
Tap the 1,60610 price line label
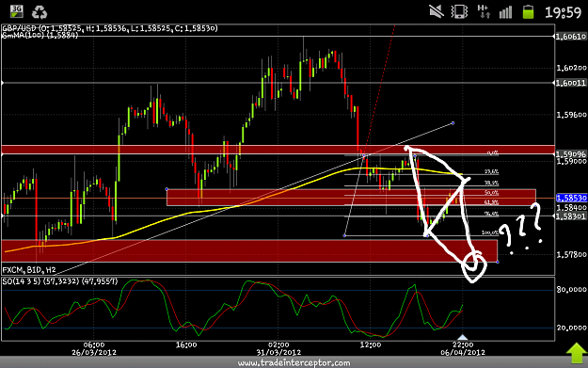pyautogui.click(x=571, y=37)
